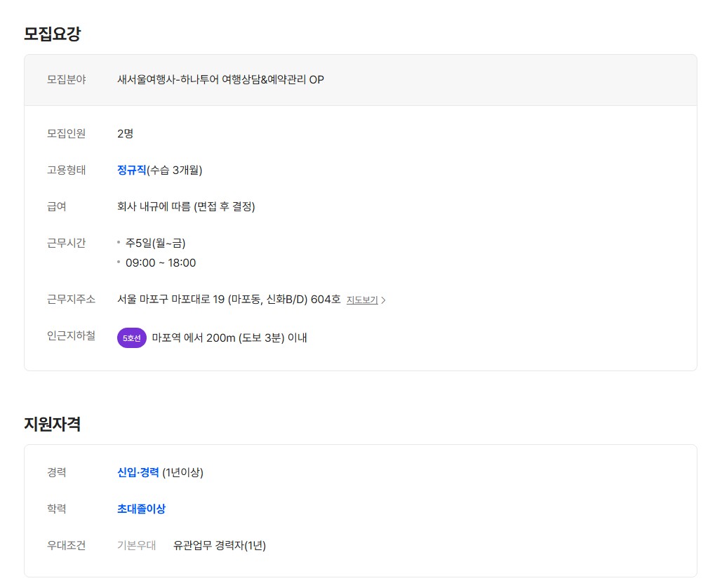This screenshot has width=715, height=588.
Task: Select the 지원자격 section heading
Action: click(53, 424)
